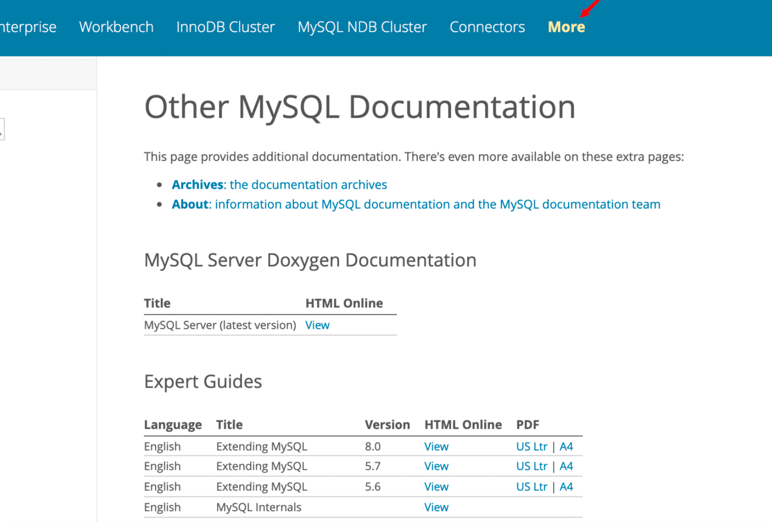Image resolution: width=772 pixels, height=532 pixels.
Task: Download Extending MySQL 5.6 A4 PDF
Action: click(x=566, y=486)
